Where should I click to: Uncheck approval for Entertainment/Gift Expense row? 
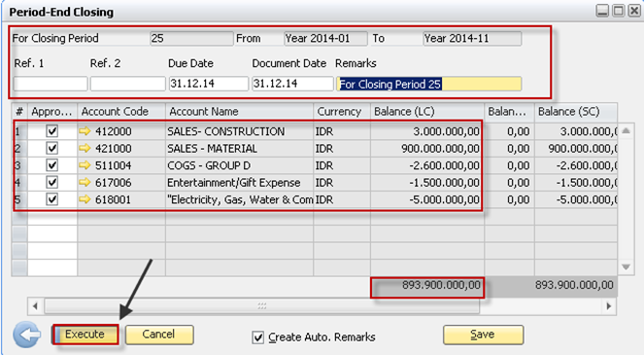(52, 182)
